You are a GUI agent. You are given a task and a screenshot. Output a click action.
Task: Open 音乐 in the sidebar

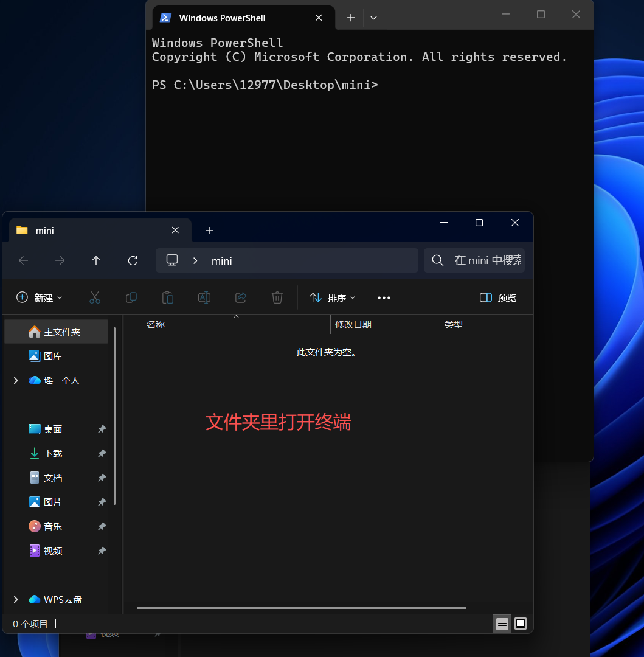(53, 526)
